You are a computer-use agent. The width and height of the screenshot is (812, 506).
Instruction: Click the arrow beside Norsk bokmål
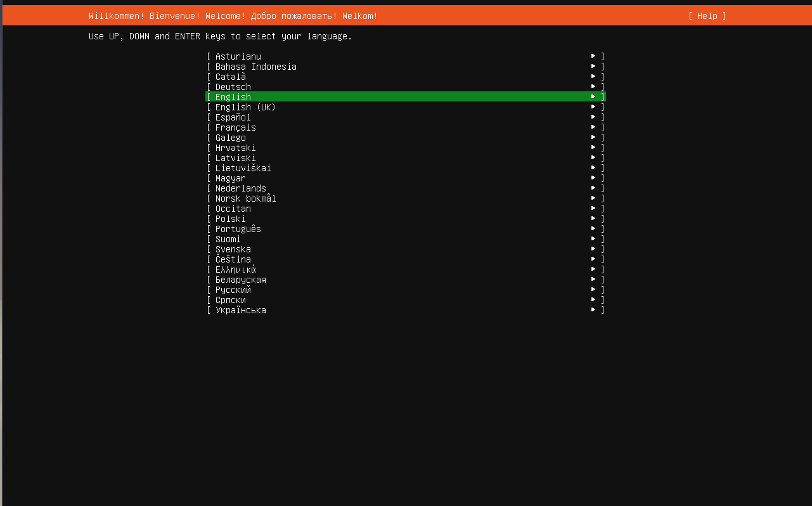(593, 198)
